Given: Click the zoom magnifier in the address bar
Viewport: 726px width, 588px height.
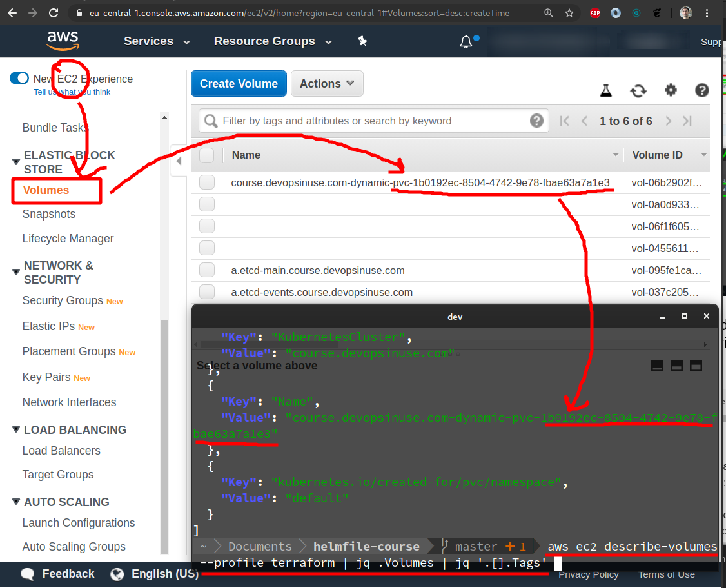Looking at the screenshot, I should (549, 13).
